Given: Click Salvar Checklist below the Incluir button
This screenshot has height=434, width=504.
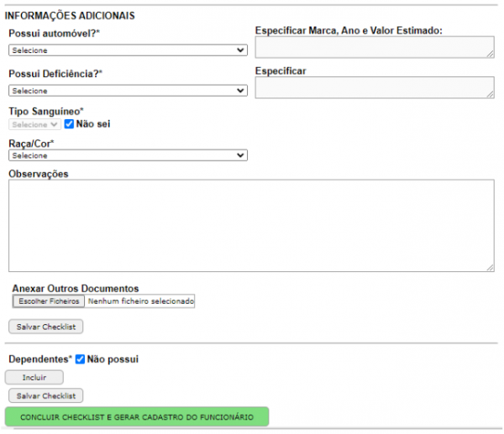Looking at the screenshot, I should [x=46, y=395].
